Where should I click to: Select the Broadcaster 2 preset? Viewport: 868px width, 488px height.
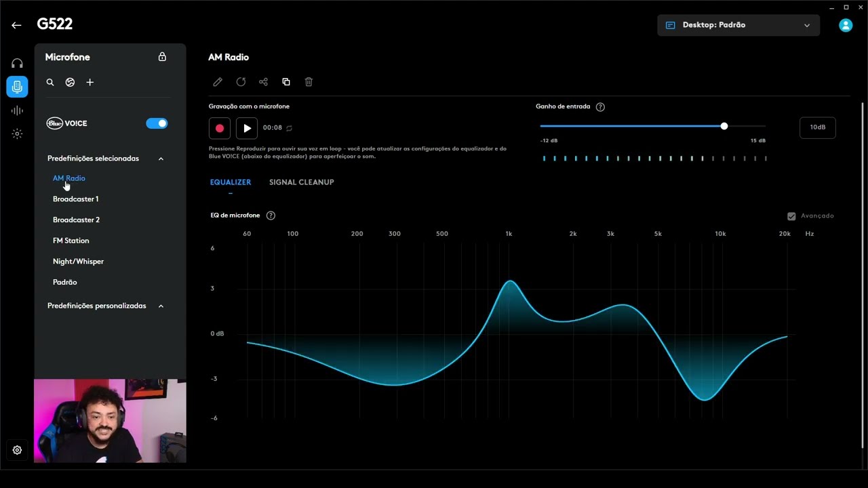(x=77, y=220)
